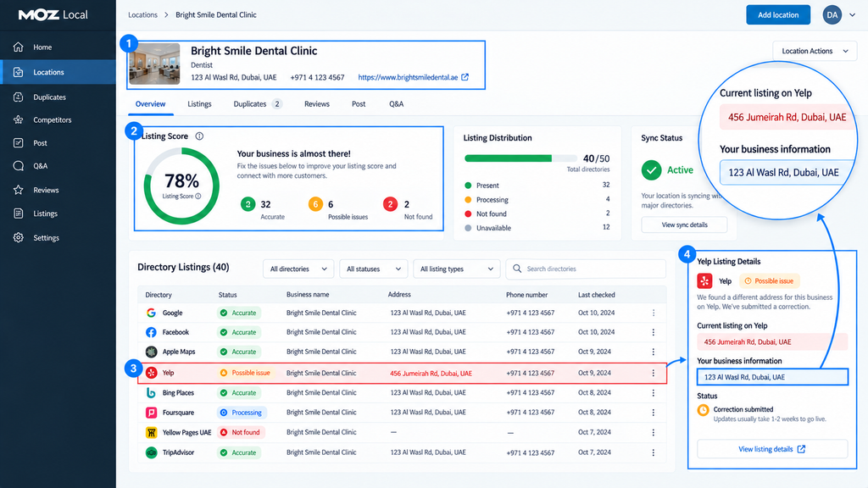Open the Q&A tab
The height and width of the screenshot is (488, 868).
click(397, 104)
